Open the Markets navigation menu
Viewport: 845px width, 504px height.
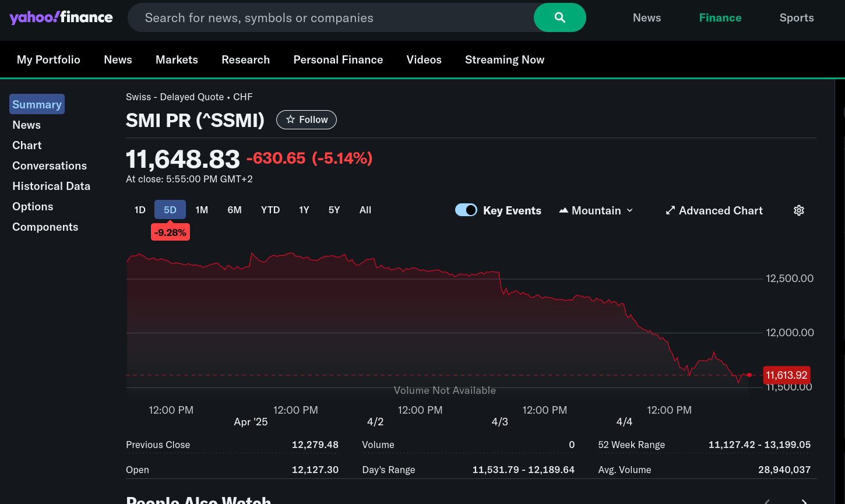pyautogui.click(x=177, y=59)
